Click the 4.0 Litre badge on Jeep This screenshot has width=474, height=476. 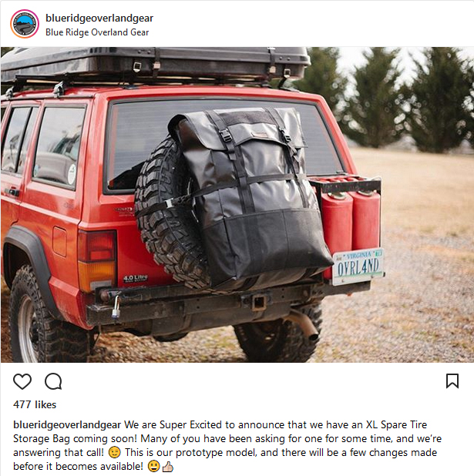[136, 278]
